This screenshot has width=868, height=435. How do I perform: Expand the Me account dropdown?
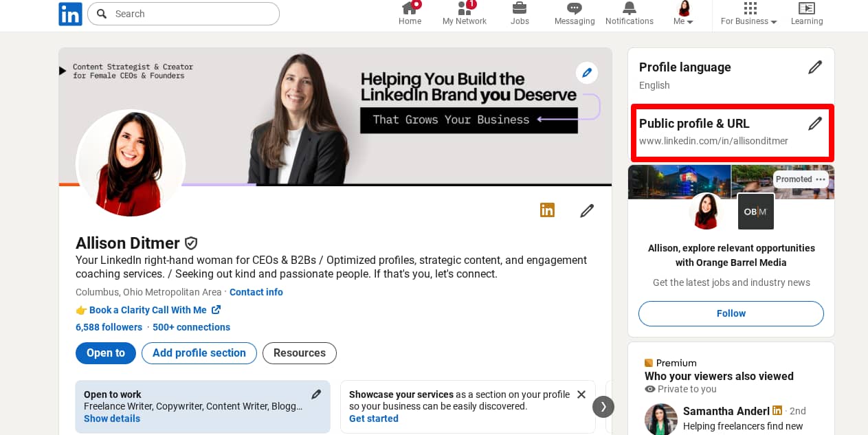coord(684,14)
